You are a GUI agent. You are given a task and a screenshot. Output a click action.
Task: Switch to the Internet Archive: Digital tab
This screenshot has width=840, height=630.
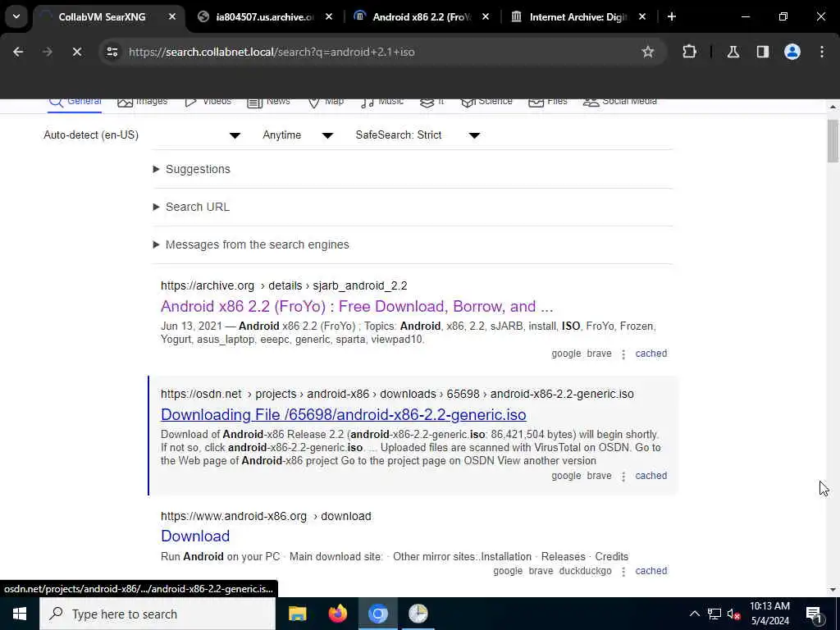tap(578, 17)
